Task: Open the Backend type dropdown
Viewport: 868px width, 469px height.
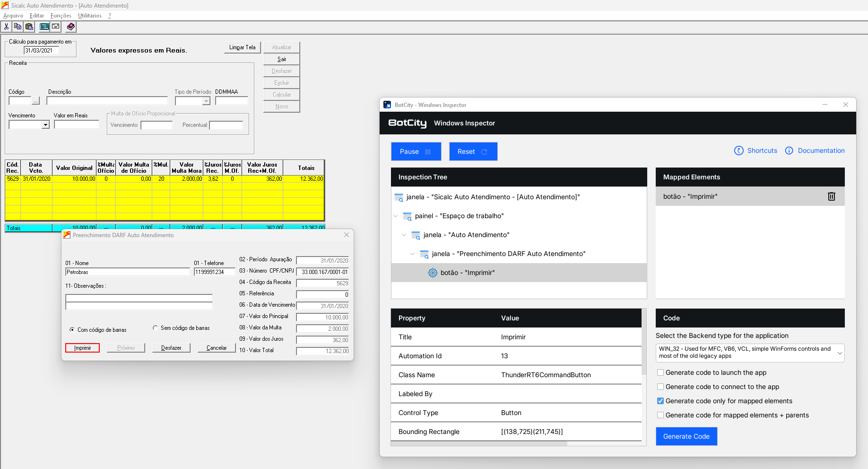Action: pos(750,353)
